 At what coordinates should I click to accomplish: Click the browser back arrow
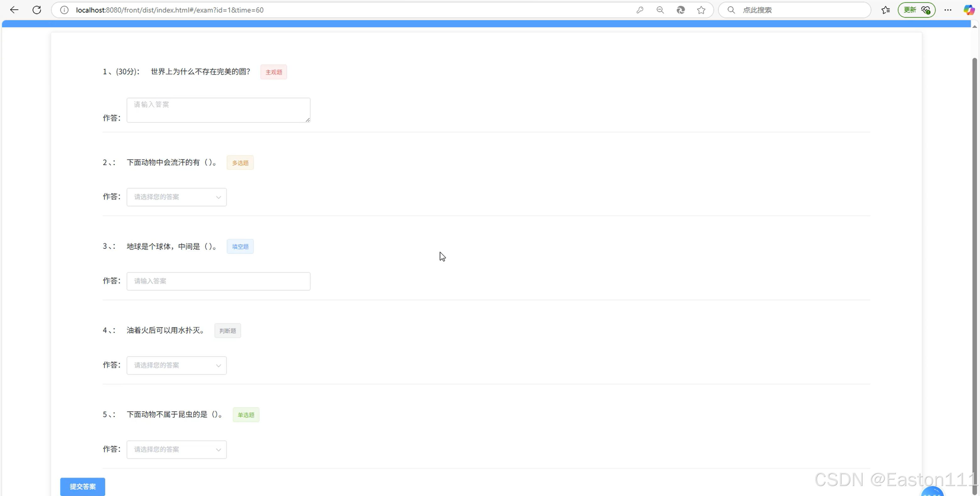[x=14, y=10]
